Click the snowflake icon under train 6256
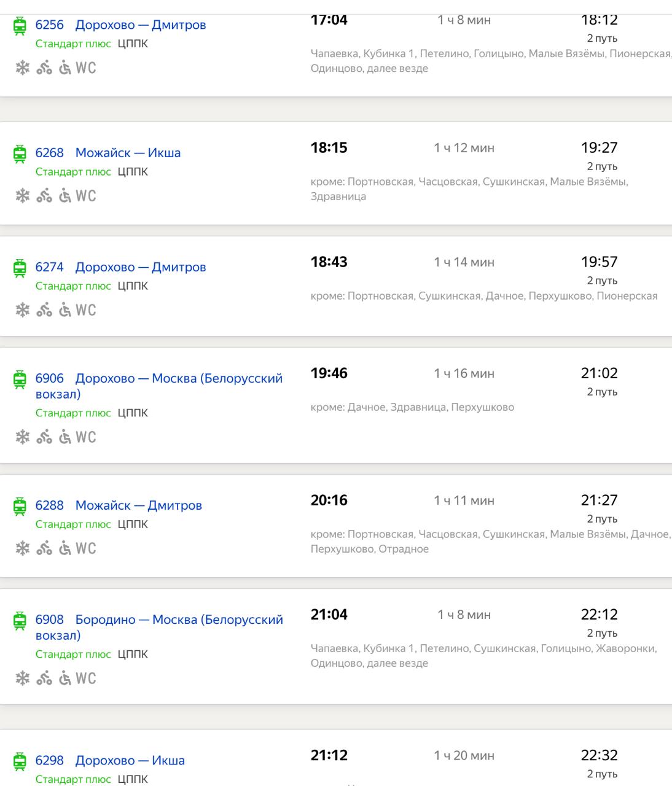 [x=23, y=68]
